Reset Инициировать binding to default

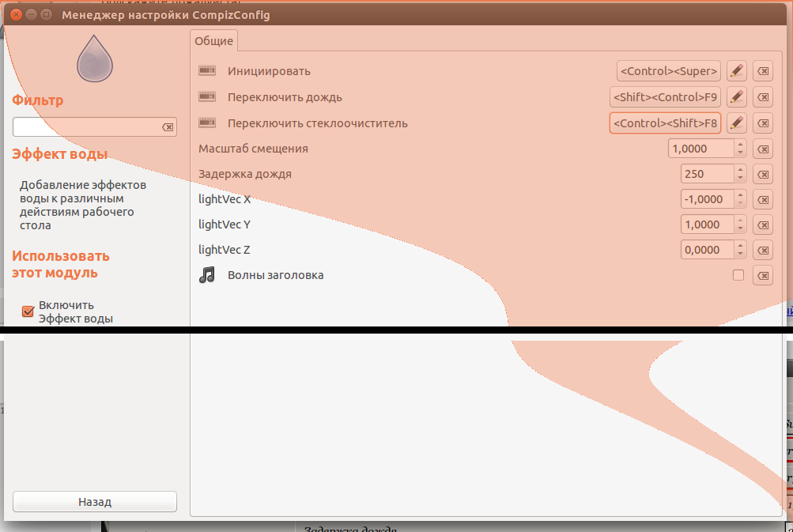tap(763, 72)
